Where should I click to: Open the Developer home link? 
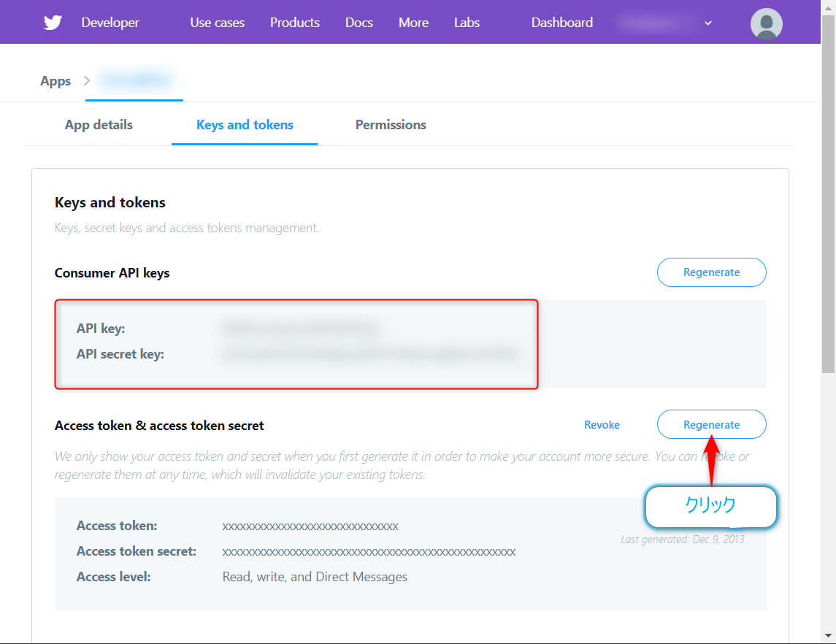(x=110, y=23)
